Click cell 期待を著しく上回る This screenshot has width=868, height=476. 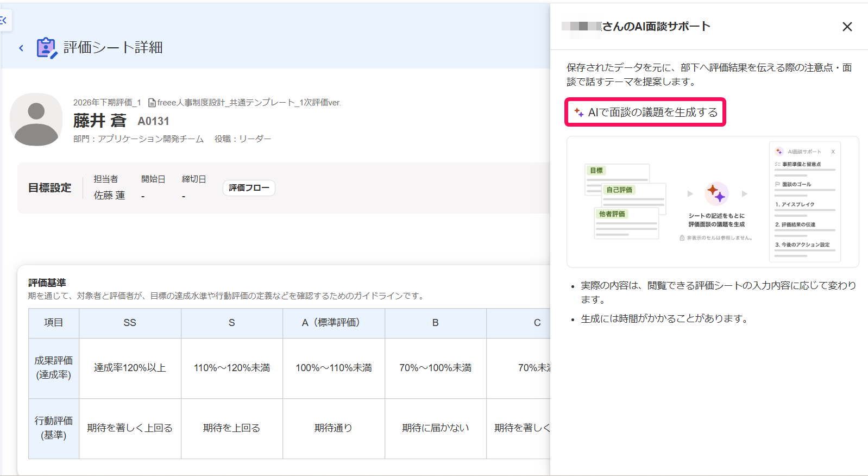130,428
